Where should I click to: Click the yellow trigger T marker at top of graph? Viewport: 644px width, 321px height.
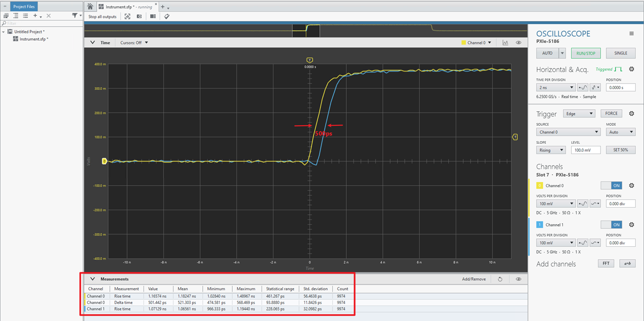click(310, 60)
